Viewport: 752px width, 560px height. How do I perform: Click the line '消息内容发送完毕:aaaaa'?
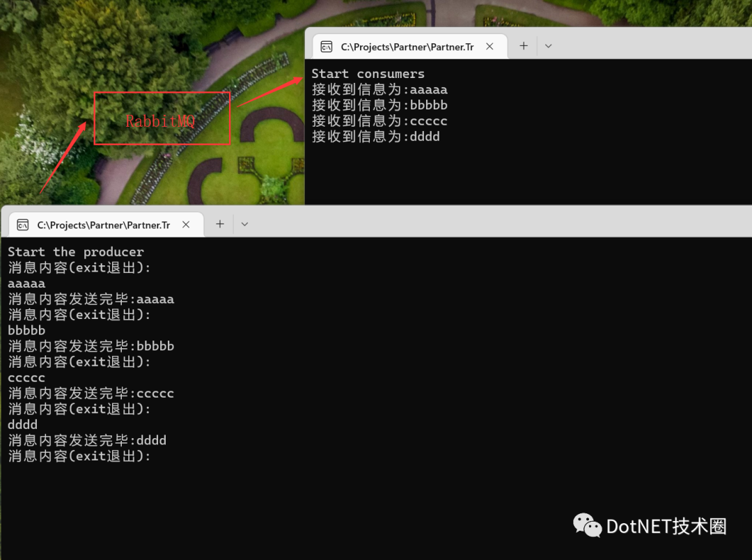point(91,300)
